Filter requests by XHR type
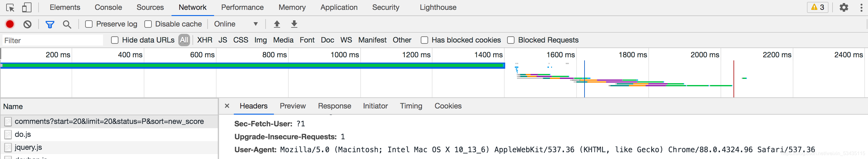868x159 pixels. pos(205,40)
